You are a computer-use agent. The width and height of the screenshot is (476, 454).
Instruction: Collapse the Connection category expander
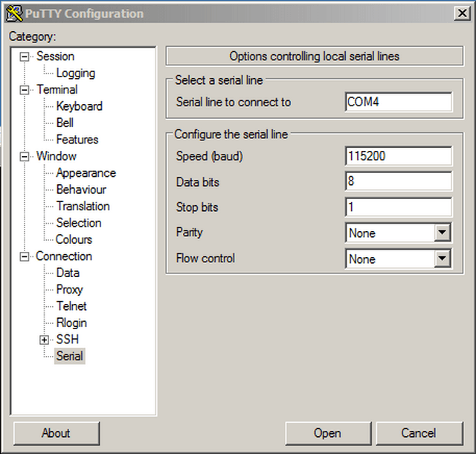pos(25,256)
